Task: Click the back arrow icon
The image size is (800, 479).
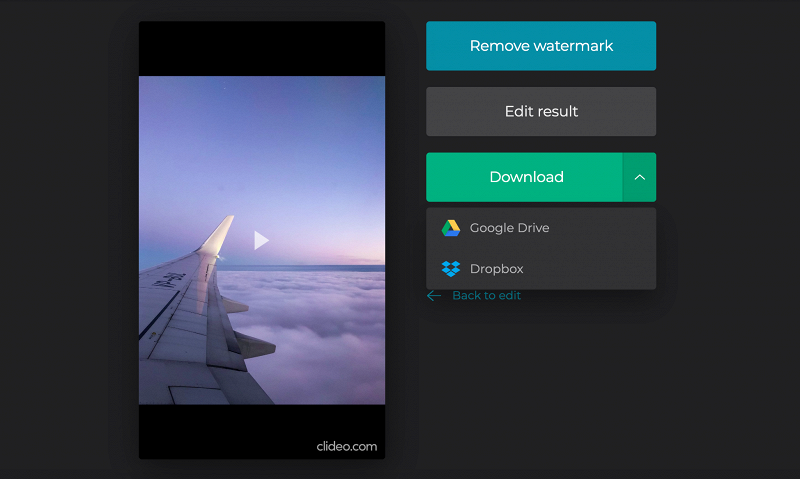Action: tap(434, 296)
